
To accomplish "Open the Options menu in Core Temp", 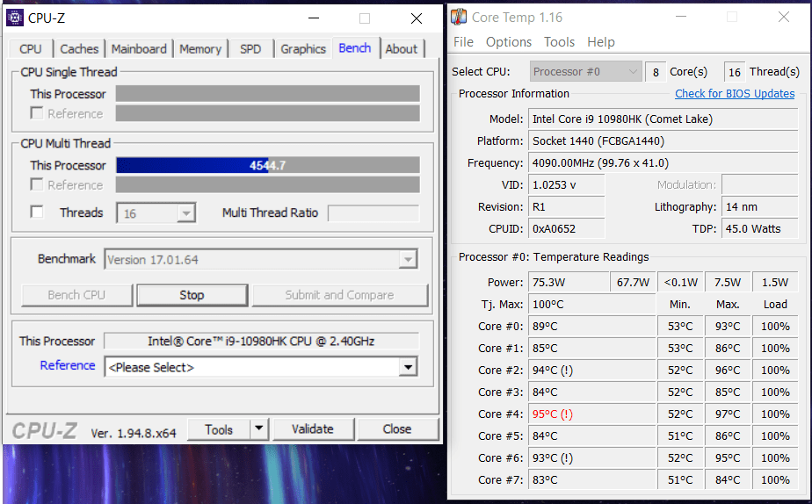I will 508,42.
